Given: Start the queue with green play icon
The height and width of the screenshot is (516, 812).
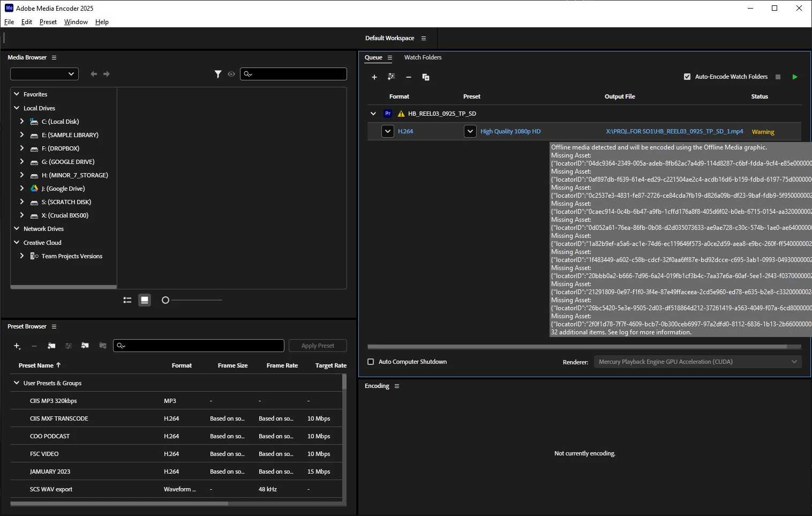Looking at the screenshot, I should tap(795, 77).
